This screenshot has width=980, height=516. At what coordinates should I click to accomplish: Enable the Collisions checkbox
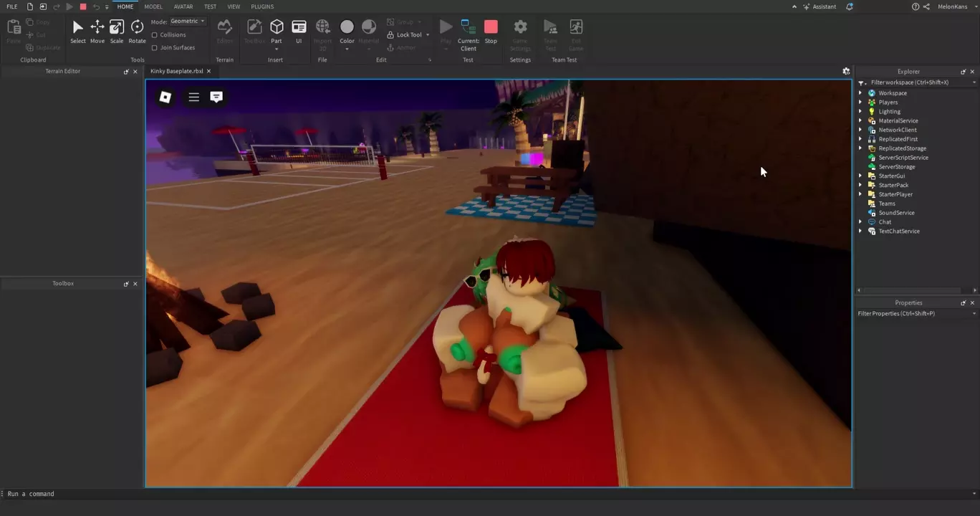tap(155, 35)
